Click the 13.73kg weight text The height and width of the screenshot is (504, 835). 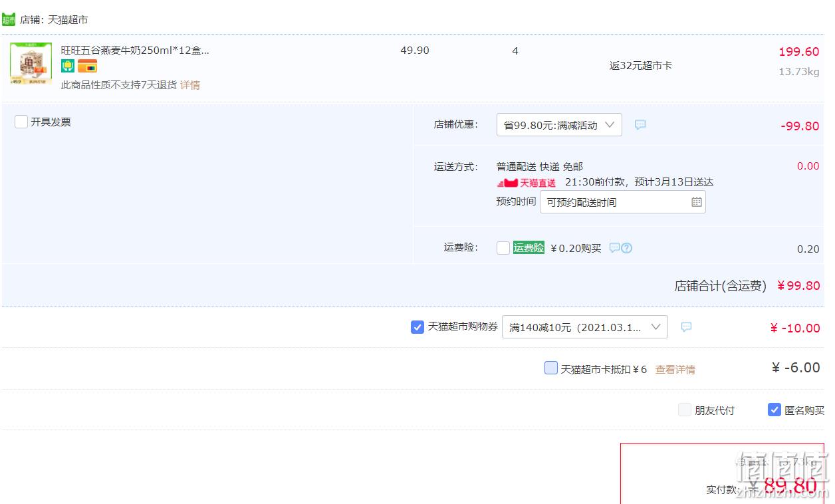[x=799, y=72]
